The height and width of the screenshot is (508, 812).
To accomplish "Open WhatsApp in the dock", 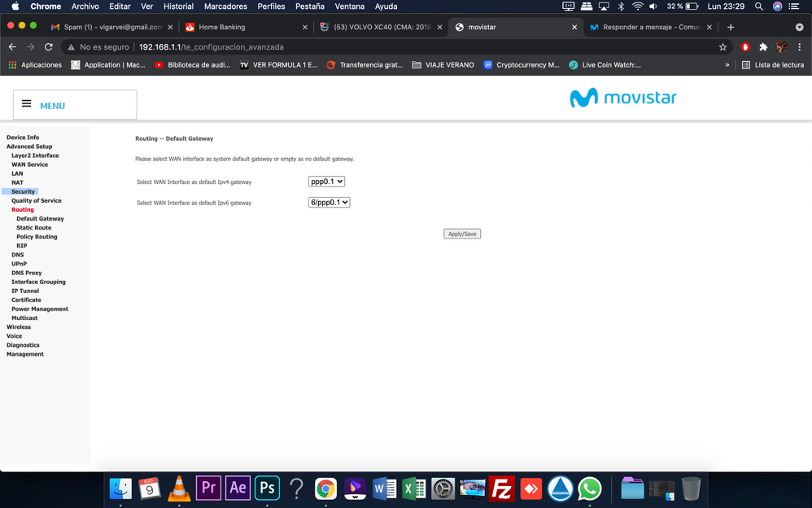I will coord(589,488).
